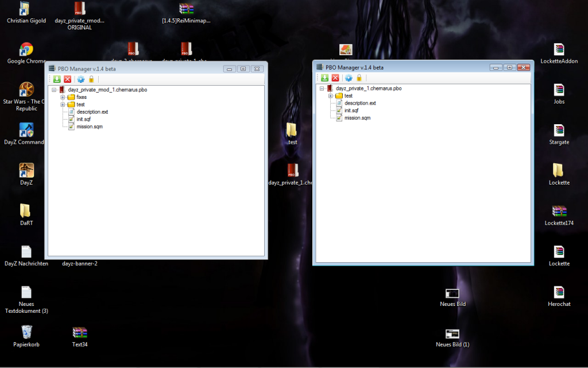Select description.ext in right PBO Manager
The image size is (588, 368).
(x=360, y=103)
